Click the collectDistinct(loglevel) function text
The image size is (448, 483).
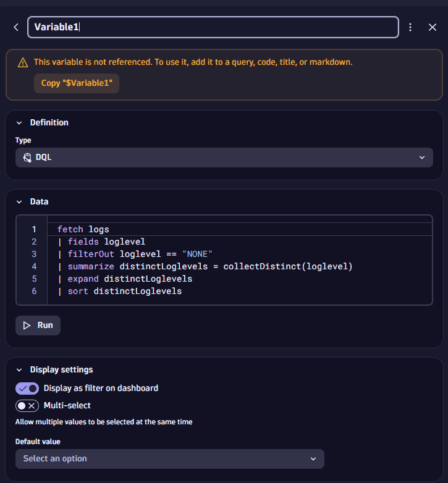pyautogui.click(x=288, y=266)
